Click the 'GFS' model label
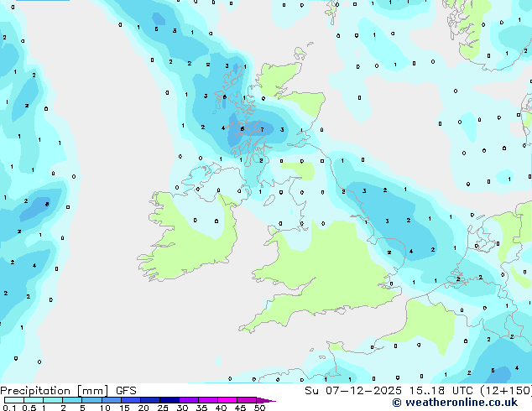Screen dimensions: 532x411 tap(126, 391)
